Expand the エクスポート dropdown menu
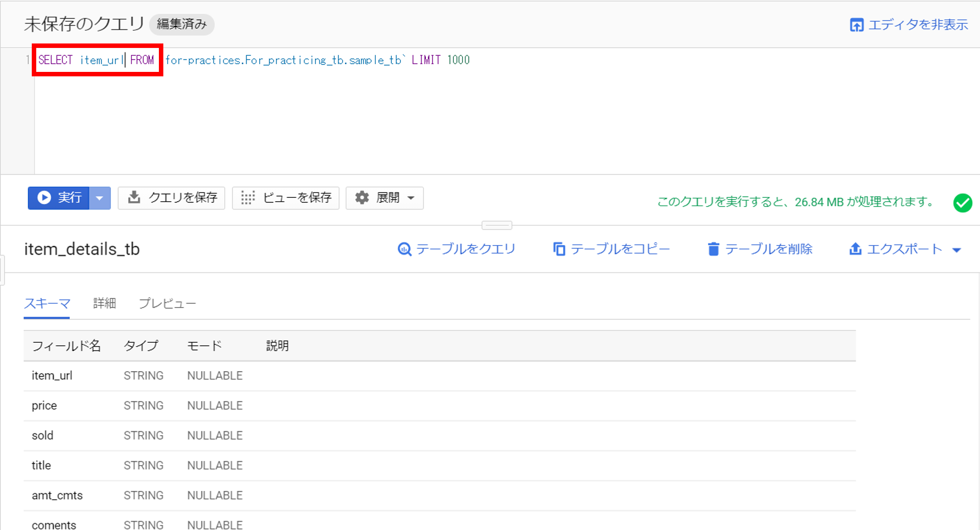This screenshot has width=980, height=530. tap(958, 249)
